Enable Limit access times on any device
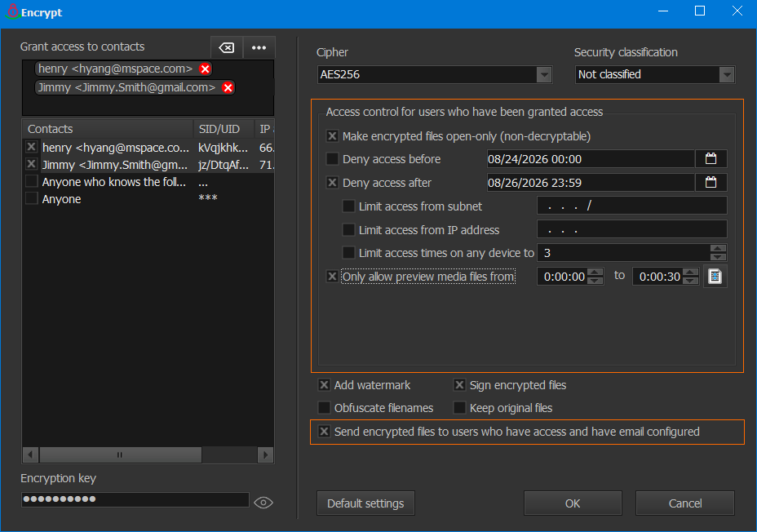 pyautogui.click(x=348, y=252)
